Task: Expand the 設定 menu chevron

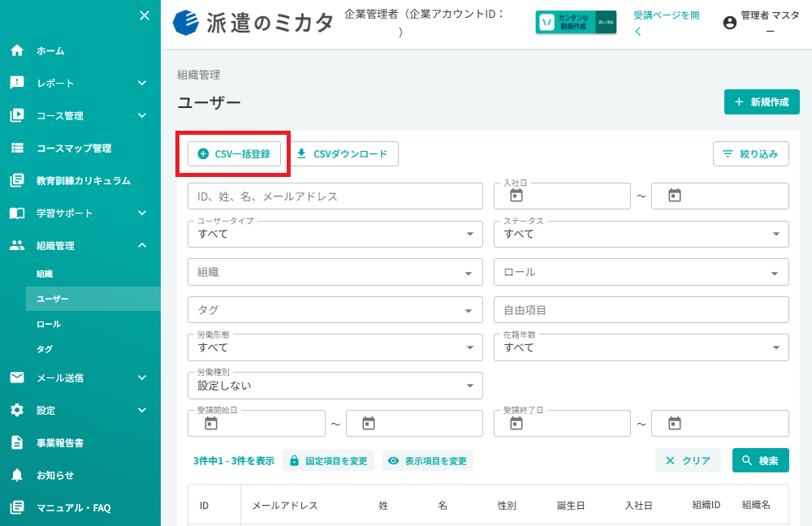Action: 142,410
